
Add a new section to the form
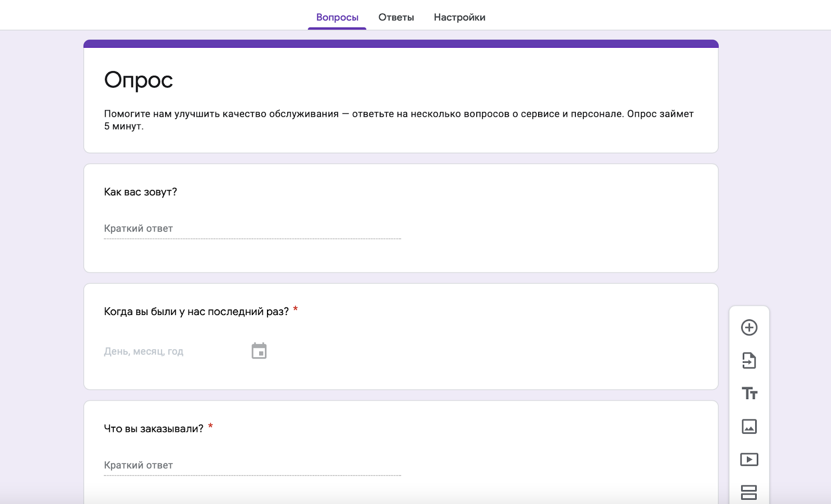749,492
